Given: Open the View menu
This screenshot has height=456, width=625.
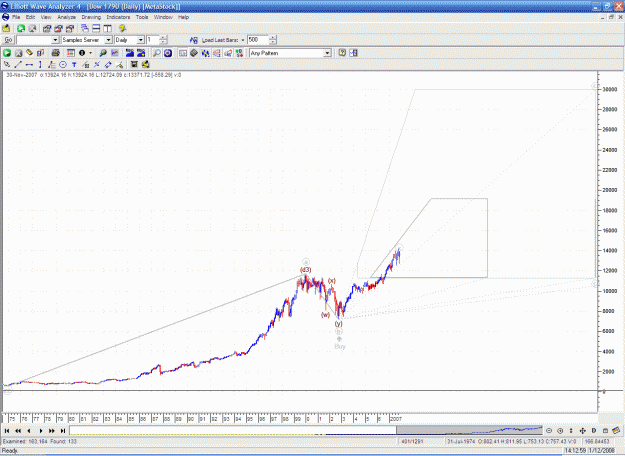Looking at the screenshot, I should coord(46,17).
